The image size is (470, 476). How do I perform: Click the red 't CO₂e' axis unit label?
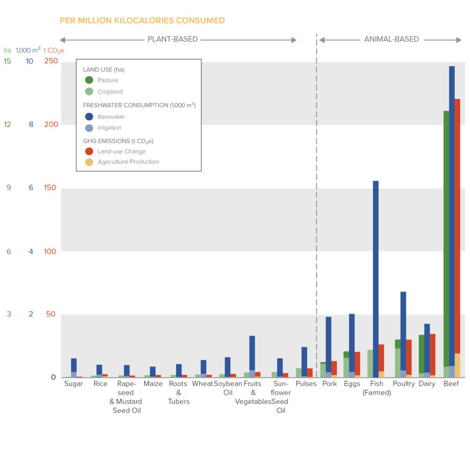click(x=54, y=50)
